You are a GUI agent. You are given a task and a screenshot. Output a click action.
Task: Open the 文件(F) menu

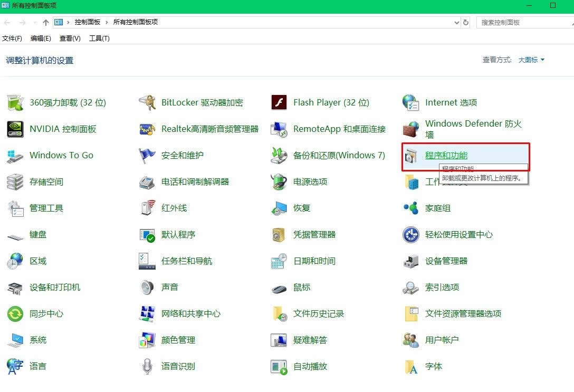point(12,39)
